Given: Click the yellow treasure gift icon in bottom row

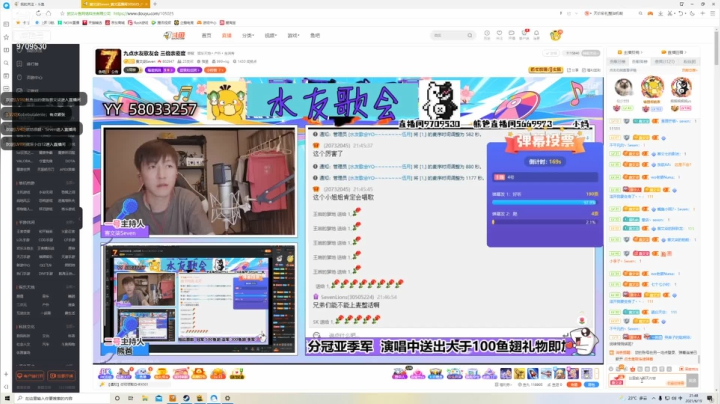Looking at the screenshot, I should (x=162, y=374).
